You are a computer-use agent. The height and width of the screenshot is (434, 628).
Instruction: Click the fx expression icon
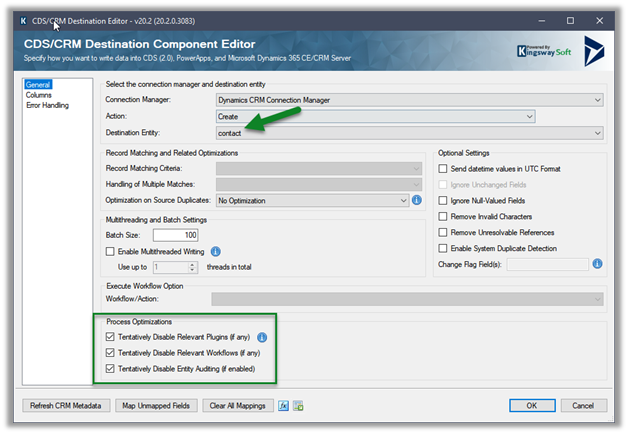click(285, 405)
